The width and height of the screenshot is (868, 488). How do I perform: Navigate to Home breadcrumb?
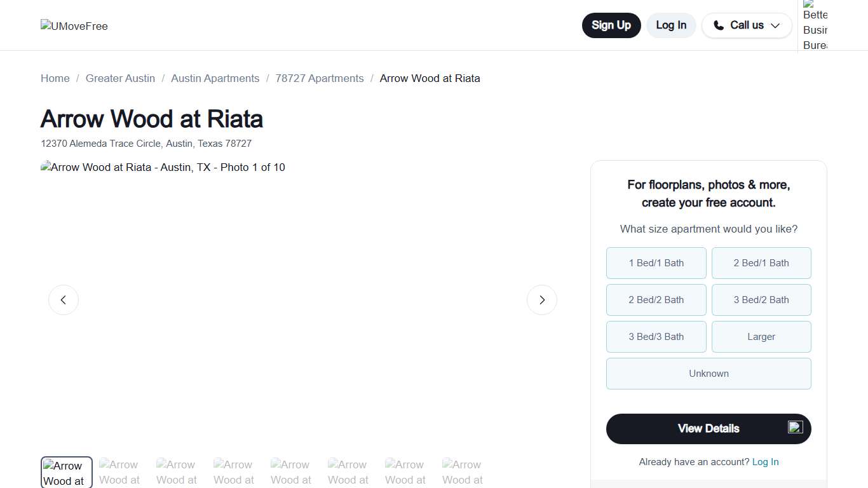(55, 78)
